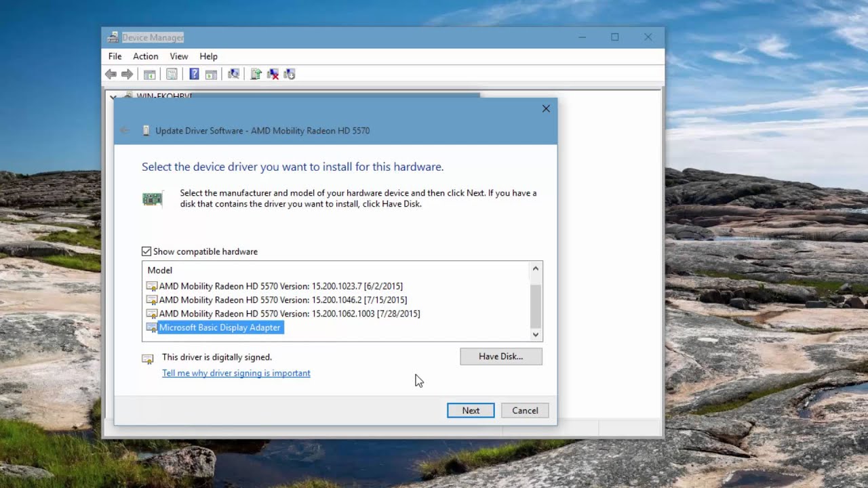Minimize the Device Manager window
Screen dimensions: 868x488
(581, 37)
